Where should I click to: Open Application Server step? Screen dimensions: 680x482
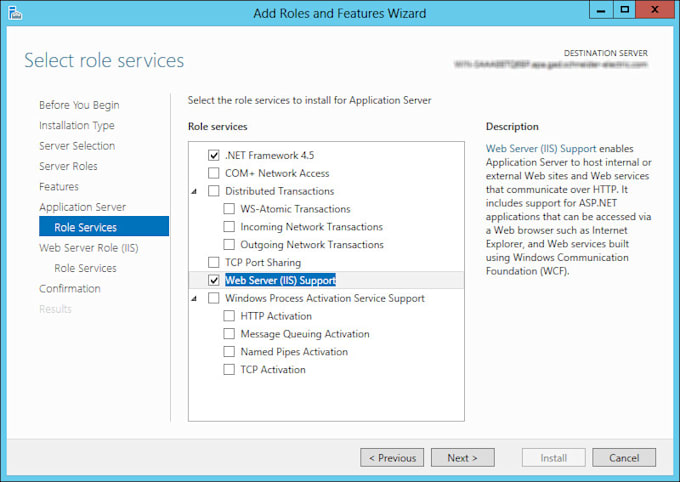pyautogui.click(x=82, y=207)
